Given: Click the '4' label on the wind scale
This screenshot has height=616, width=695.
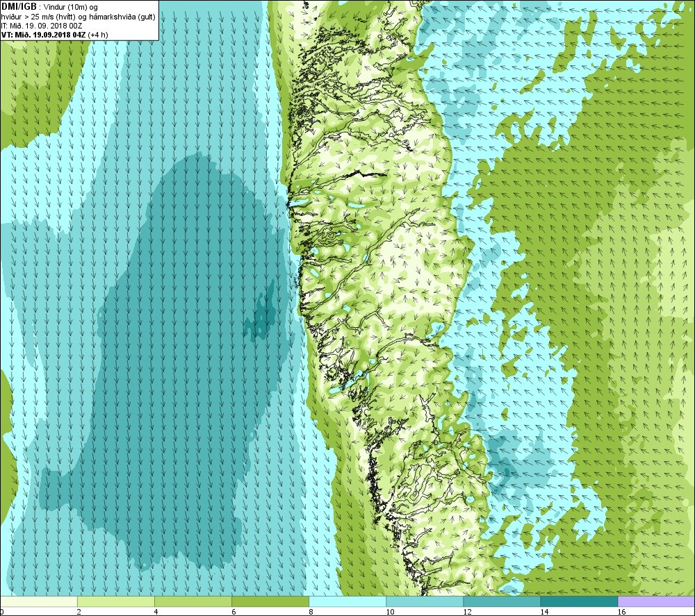Looking at the screenshot, I should 156,612.
